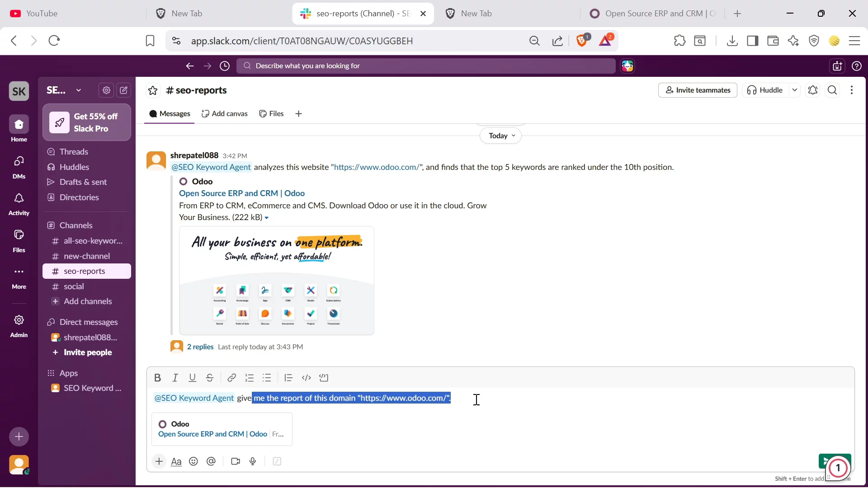Mention someone with @ icon
The width and height of the screenshot is (868, 488).
coord(211,461)
